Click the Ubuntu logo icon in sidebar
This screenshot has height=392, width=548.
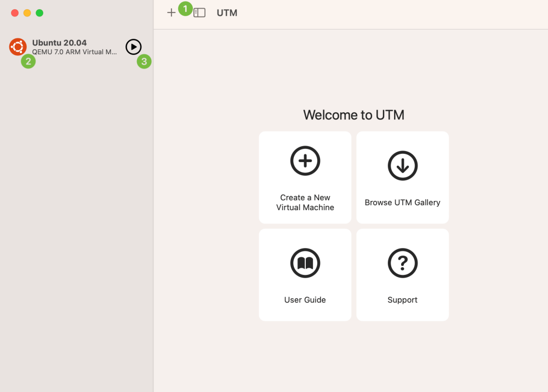[18, 47]
